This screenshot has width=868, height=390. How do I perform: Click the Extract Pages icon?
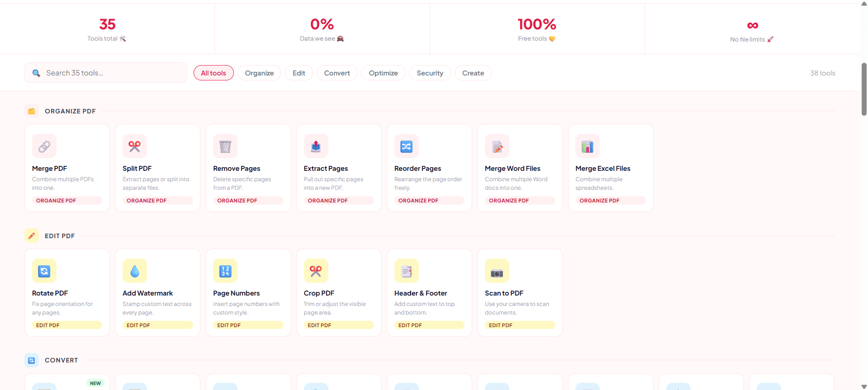[316, 146]
